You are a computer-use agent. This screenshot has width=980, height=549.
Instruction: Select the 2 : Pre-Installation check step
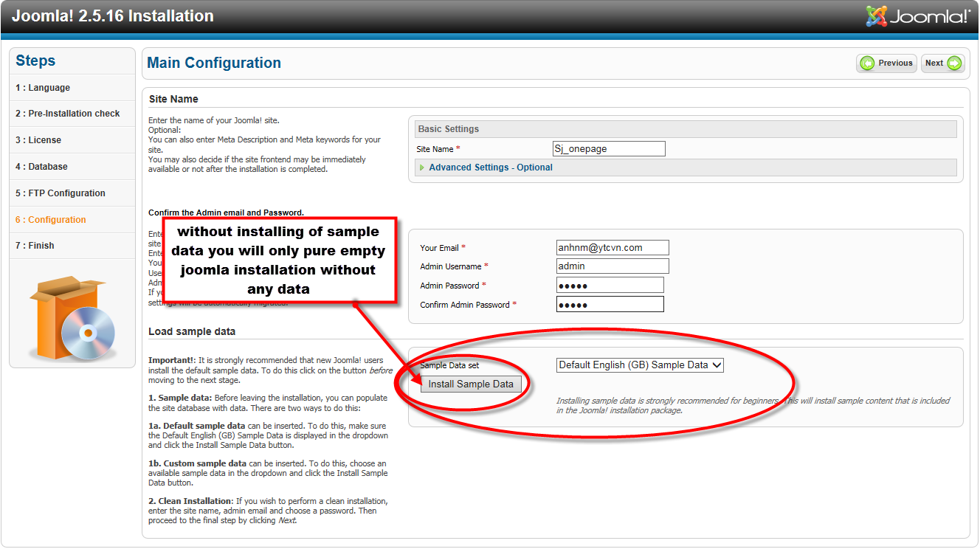pos(72,114)
